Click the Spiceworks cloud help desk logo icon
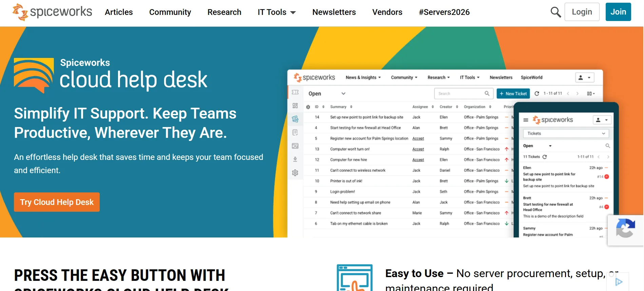This screenshot has height=291, width=644. coord(34,75)
